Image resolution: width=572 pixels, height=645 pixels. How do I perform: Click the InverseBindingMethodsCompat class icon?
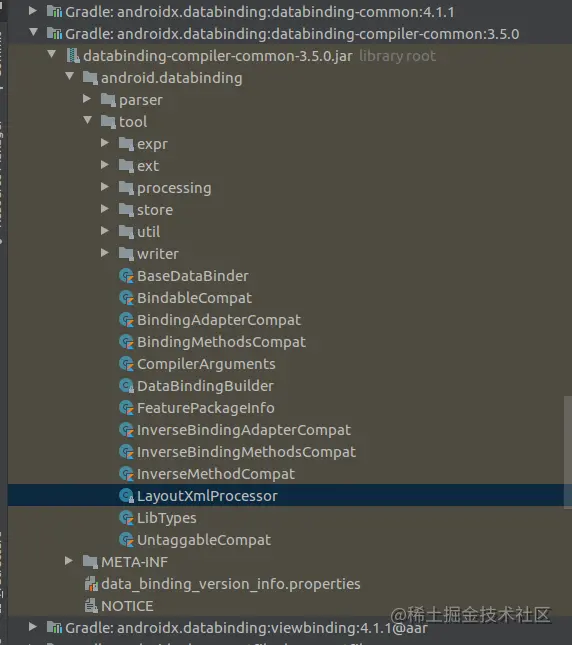point(126,452)
